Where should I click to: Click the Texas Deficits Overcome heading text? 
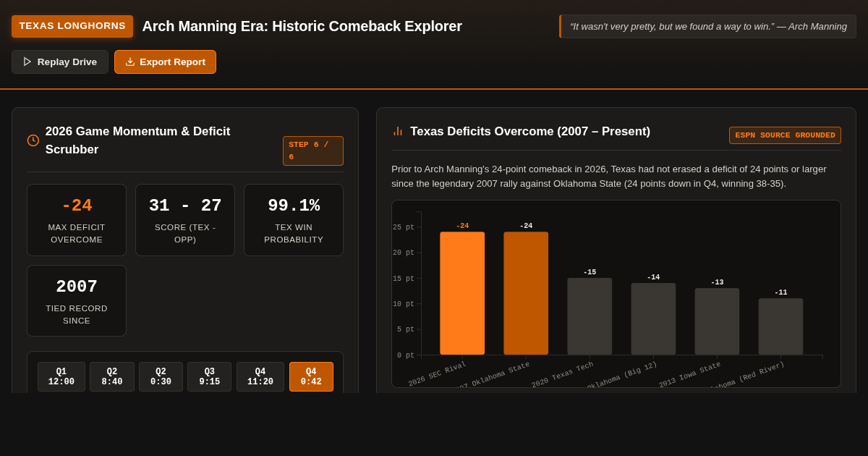click(x=530, y=131)
